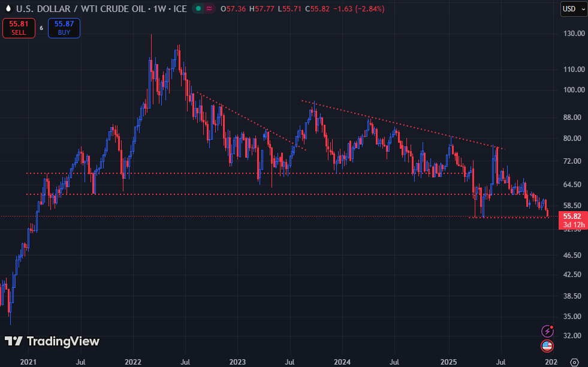
Task: Click the current price label 55.82 3d 12h
Action: [x=573, y=220]
